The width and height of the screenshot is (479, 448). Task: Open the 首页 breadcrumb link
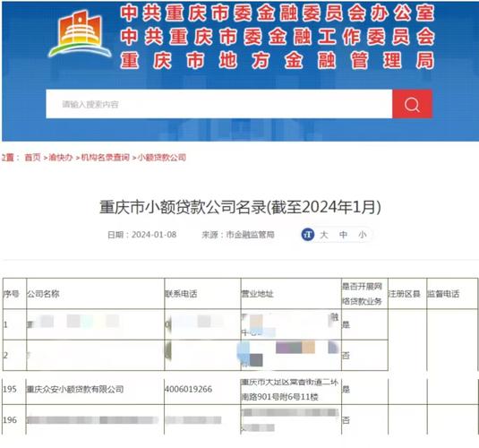pyautogui.click(x=32, y=158)
